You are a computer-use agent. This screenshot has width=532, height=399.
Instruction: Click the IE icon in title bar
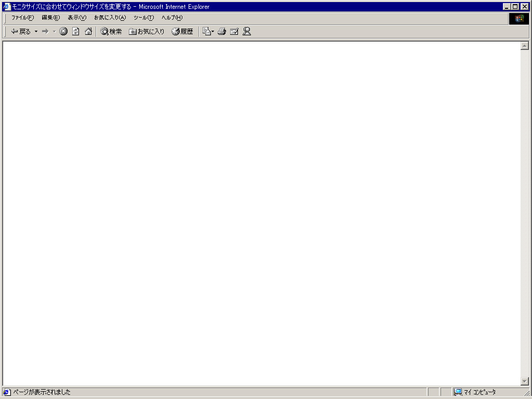(x=7, y=6)
